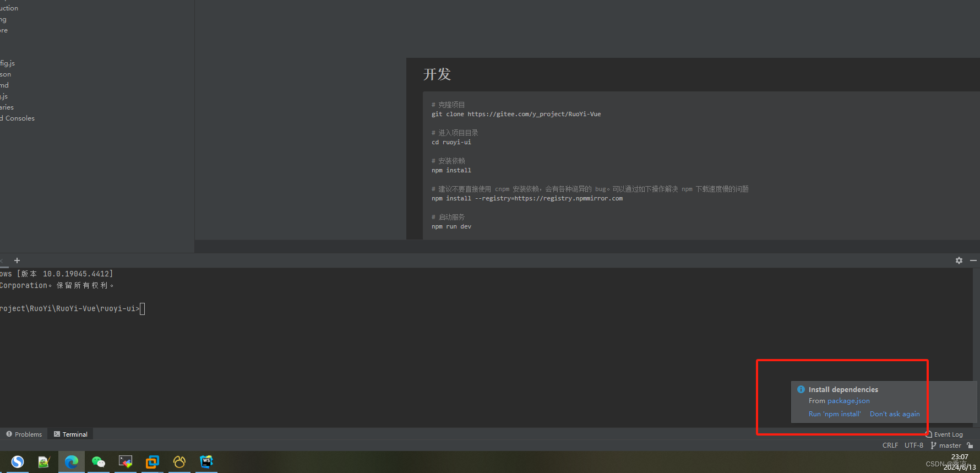Click the '# 克隆项目' comment line
The width and height of the screenshot is (980, 473).
(x=448, y=105)
